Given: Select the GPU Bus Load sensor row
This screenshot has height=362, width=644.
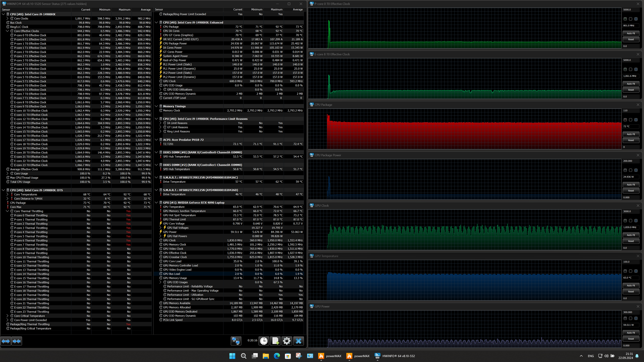Looking at the screenshot, I should click(172, 274).
